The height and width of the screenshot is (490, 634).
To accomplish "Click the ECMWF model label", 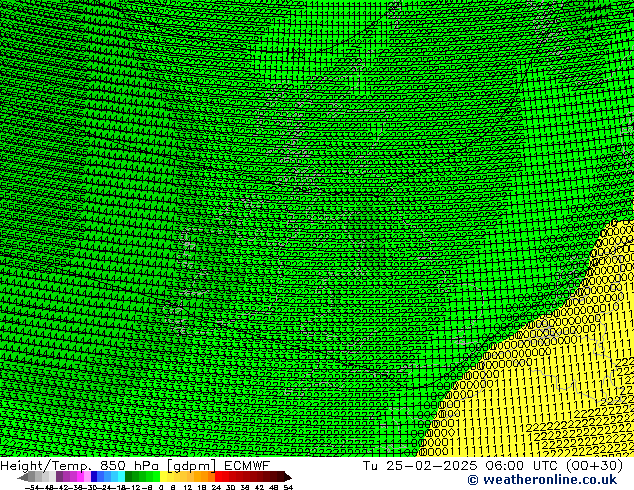I will [x=247, y=466].
